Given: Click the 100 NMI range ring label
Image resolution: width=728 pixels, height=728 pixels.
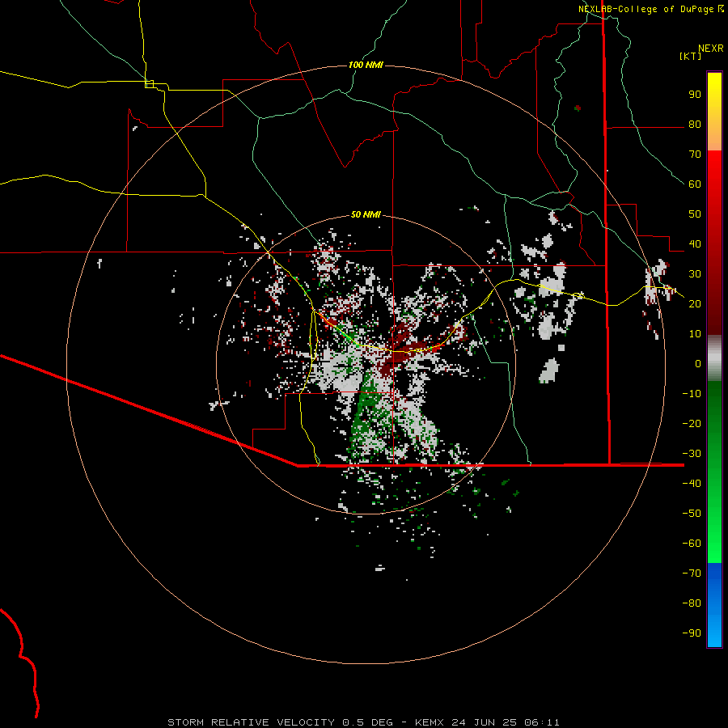Looking at the screenshot, I should pyautogui.click(x=366, y=65).
